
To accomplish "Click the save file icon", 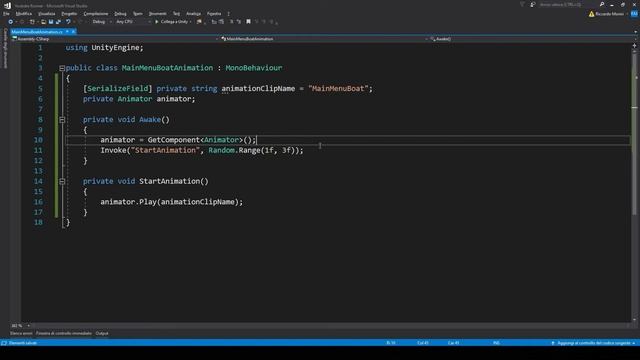I will click(x=51, y=22).
